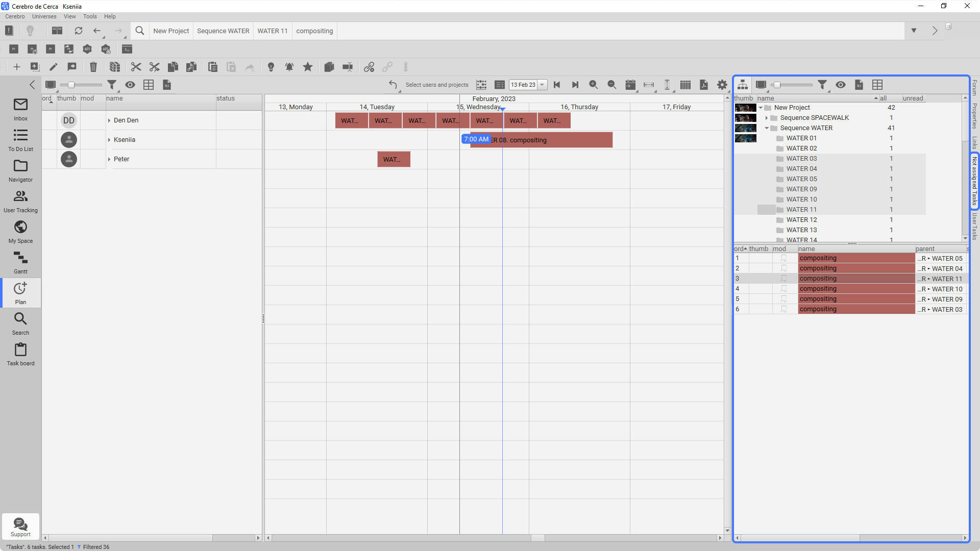980x551 pixels.
Task: Click the link-with-plus icon
Action: 369,67
